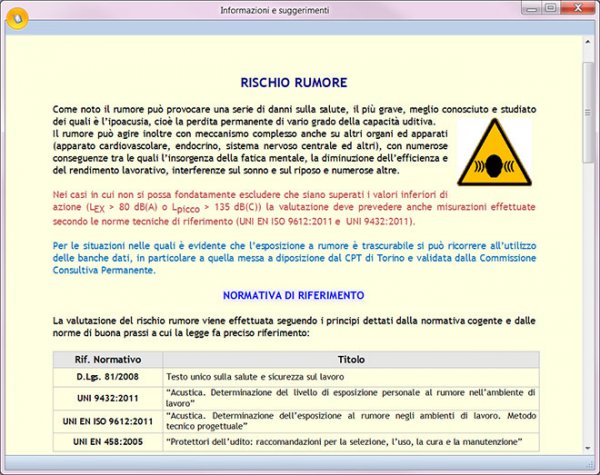Select the D.Lgs. 81/2008 table cell

click(108, 376)
